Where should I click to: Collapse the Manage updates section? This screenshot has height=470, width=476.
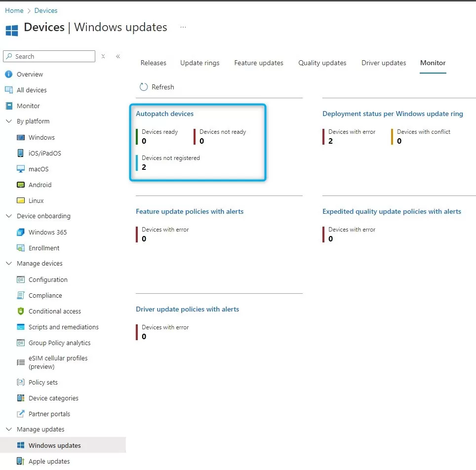9,429
